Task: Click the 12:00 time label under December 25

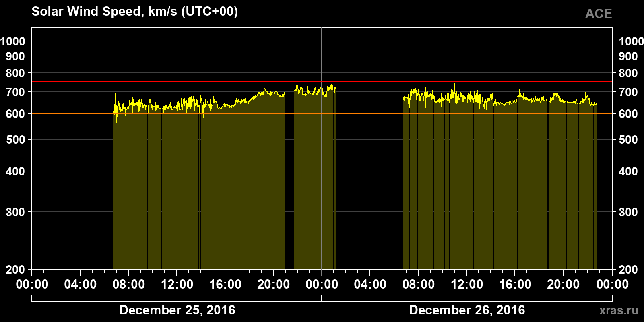Action: [x=177, y=285]
